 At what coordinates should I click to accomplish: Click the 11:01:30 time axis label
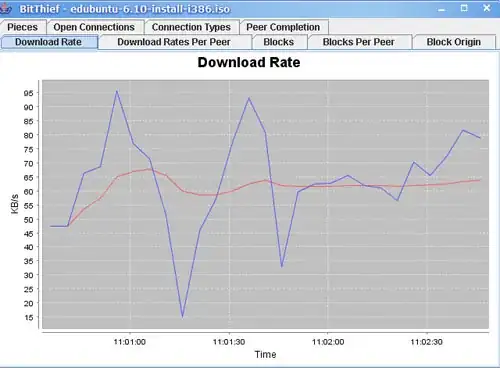pos(229,342)
